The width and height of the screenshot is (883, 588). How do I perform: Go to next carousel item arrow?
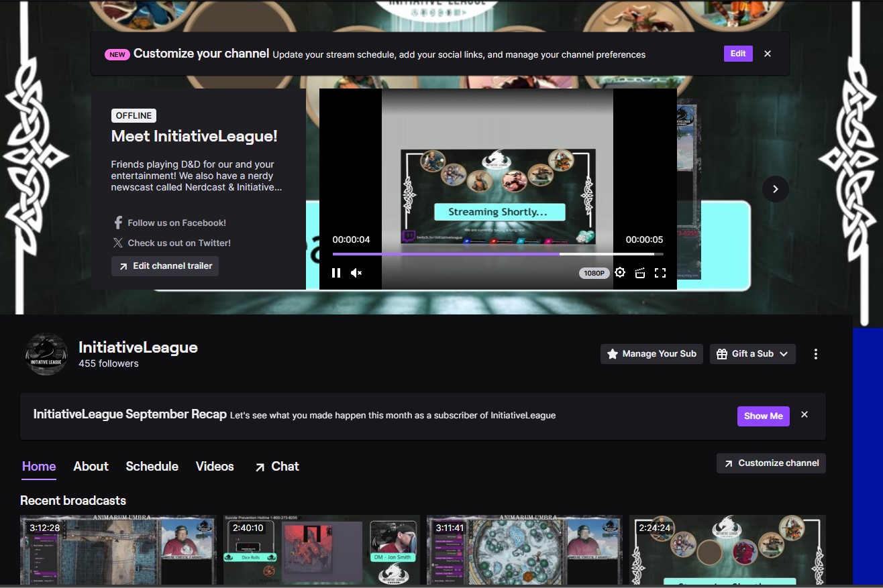[776, 189]
